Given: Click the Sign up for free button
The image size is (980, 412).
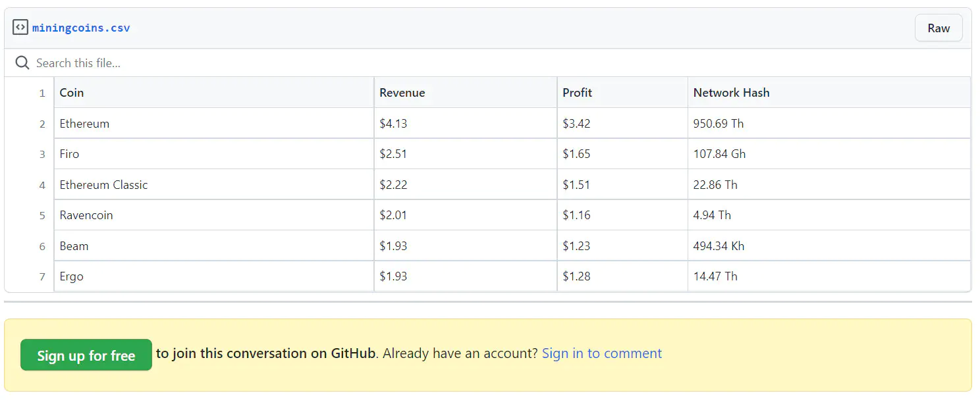Looking at the screenshot, I should point(86,355).
